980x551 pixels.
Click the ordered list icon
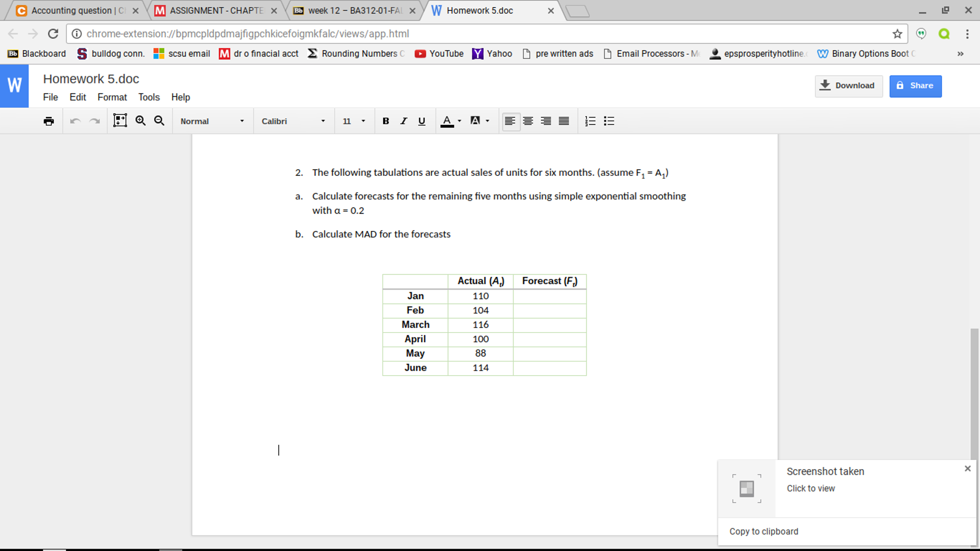(x=590, y=121)
